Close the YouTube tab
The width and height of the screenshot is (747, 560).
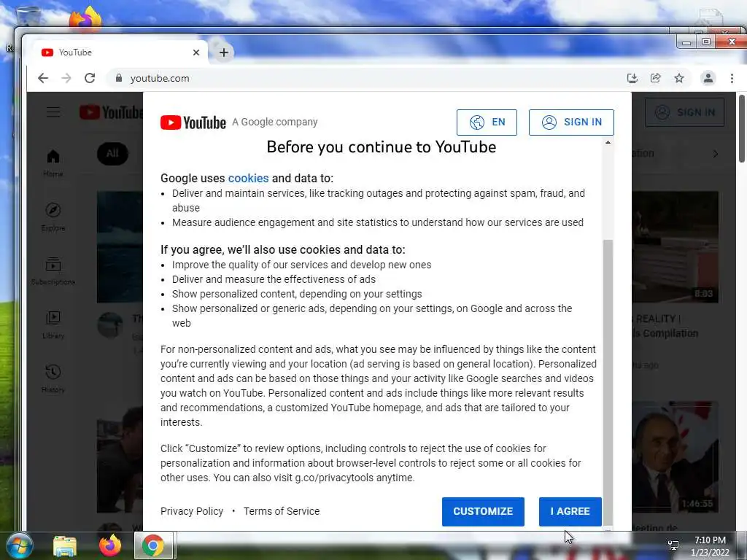click(196, 52)
